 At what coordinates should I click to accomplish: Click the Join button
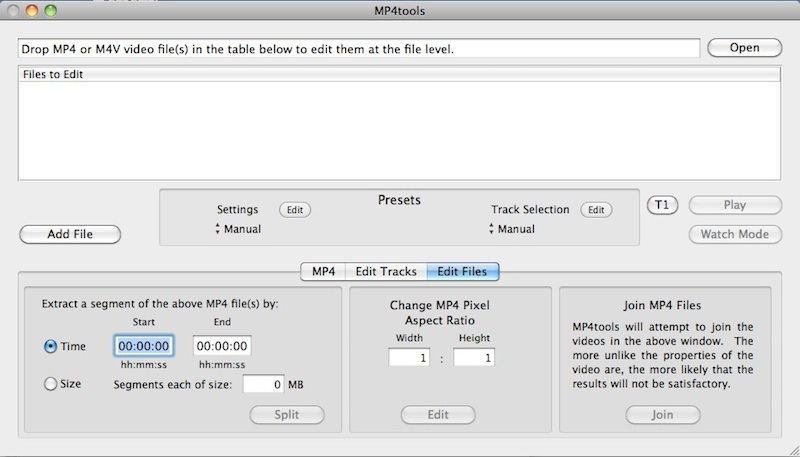click(x=663, y=414)
